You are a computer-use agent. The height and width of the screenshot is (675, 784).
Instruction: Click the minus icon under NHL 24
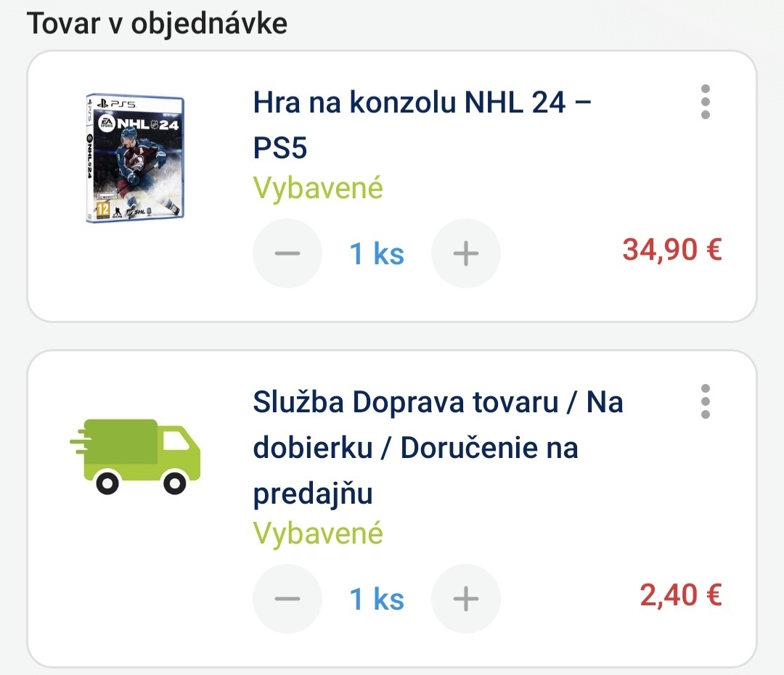(287, 253)
